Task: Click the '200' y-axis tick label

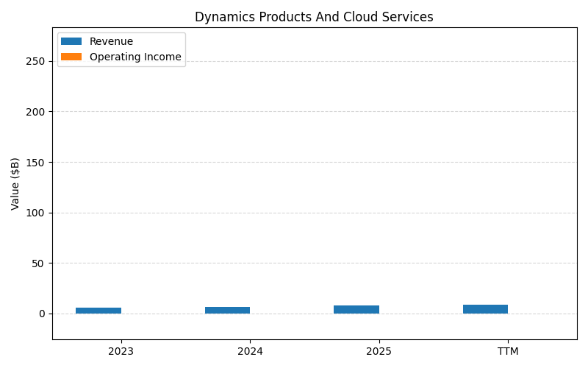Action: click(35, 112)
